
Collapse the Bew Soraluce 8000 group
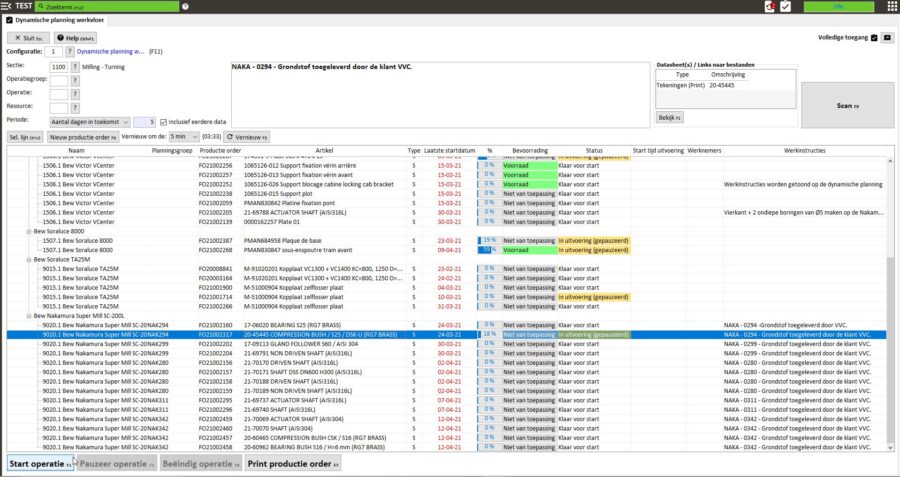tap(29, 231)
